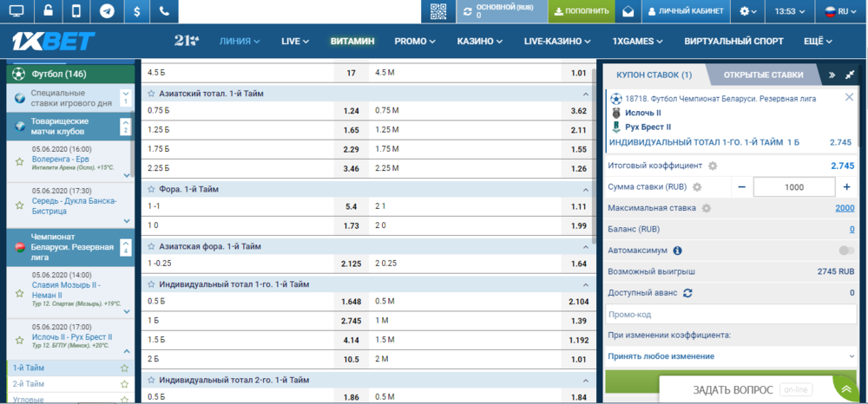Refresh Доступный аванс value

pos(687,293)
